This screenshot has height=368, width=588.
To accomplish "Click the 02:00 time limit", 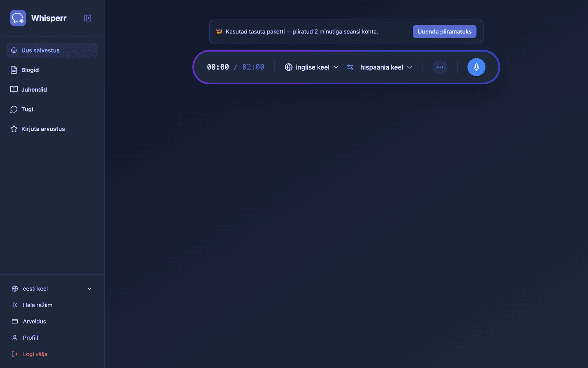I will (253, 67).
